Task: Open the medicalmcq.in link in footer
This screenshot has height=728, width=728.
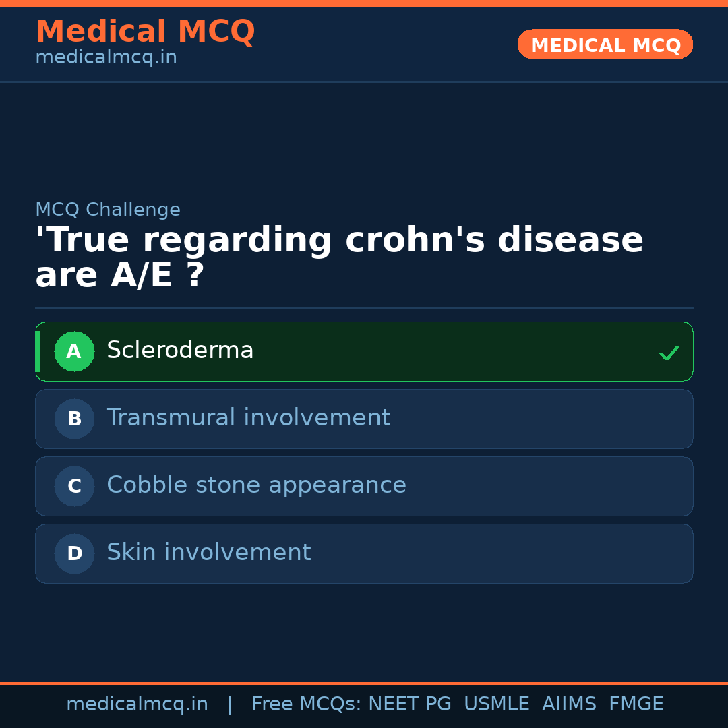Action: (137, 704)
